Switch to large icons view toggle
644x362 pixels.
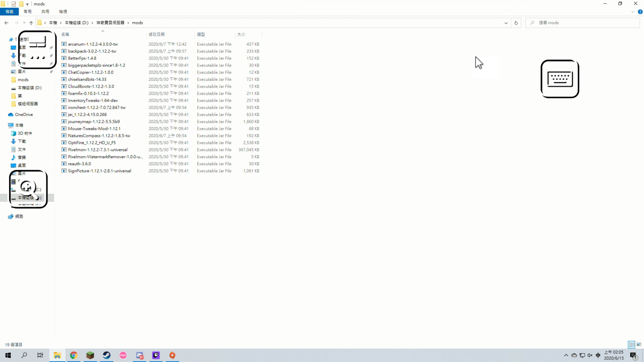tap(639, 345)
